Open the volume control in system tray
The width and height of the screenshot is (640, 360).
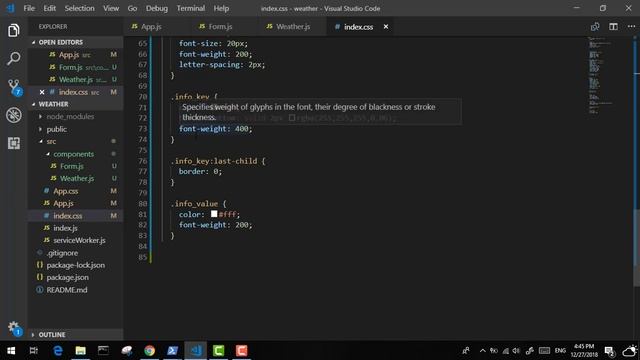516,351
